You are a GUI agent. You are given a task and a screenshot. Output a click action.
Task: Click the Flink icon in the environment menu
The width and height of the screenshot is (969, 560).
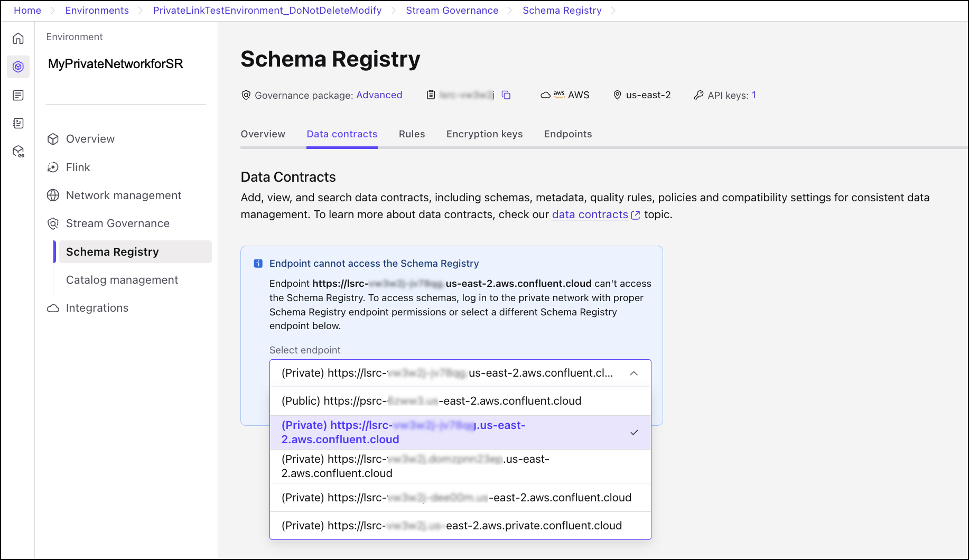pyautogui.click(x=53, y=167)
